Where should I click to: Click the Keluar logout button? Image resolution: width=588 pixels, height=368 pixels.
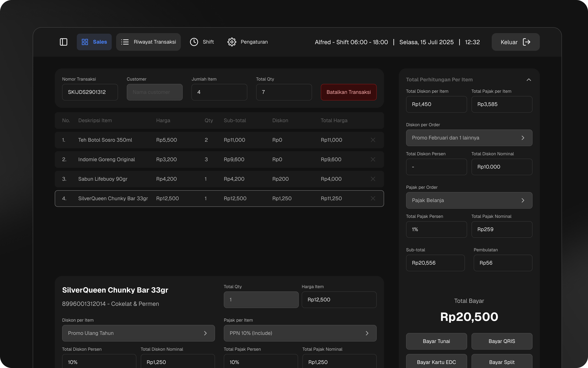516,42
